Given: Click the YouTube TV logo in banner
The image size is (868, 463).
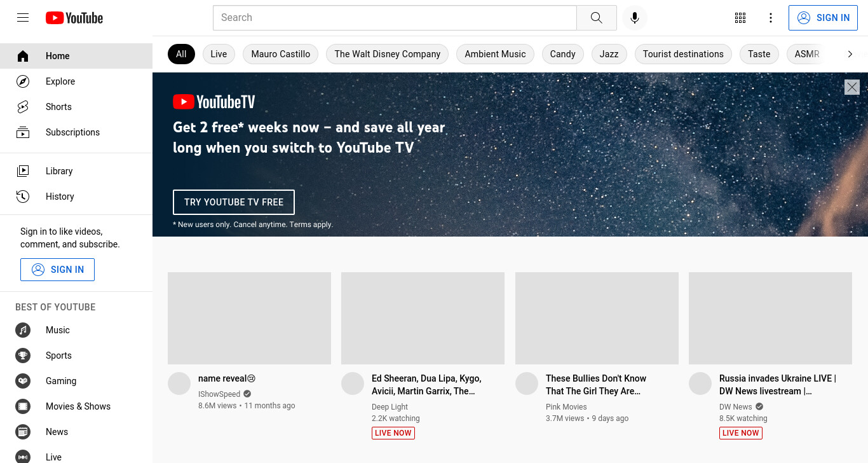Looking at the screenshot, I should pos(214,102).
